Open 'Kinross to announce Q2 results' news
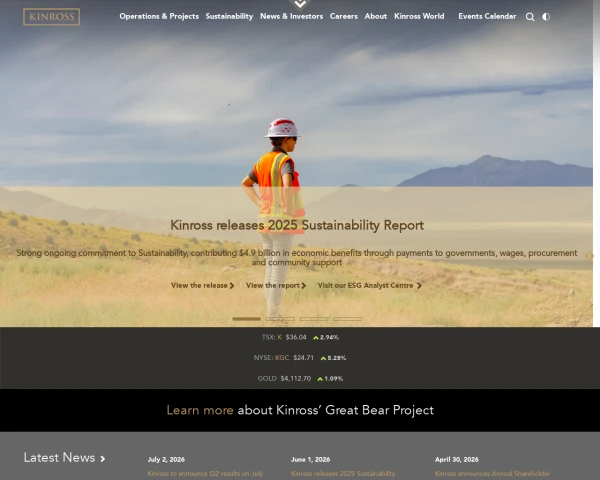This screenshot has height=480, width=600. coord(205,474)
